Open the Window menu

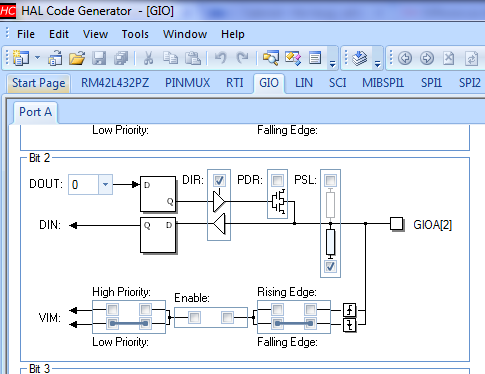[x=185, y=34]
